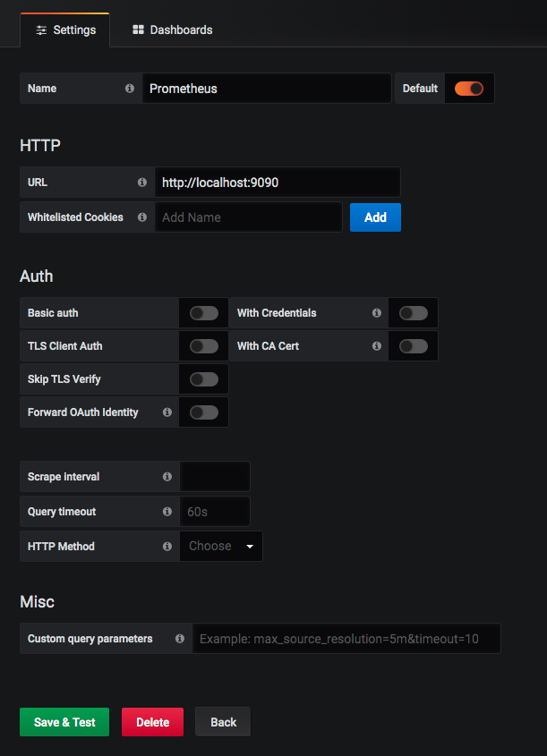
Task: Enable the Forward OAuth Identity toggle
Action: pos(204,412)
